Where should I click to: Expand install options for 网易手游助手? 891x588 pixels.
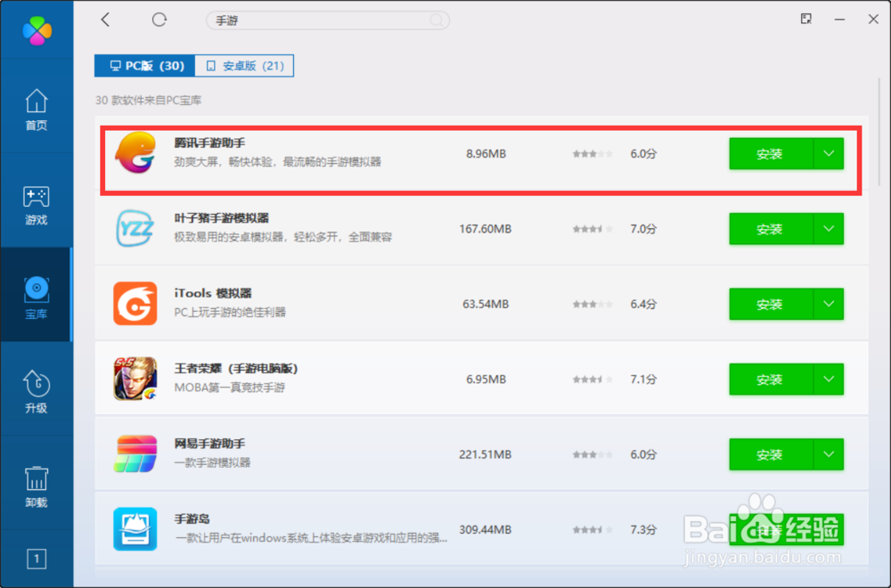829,454
